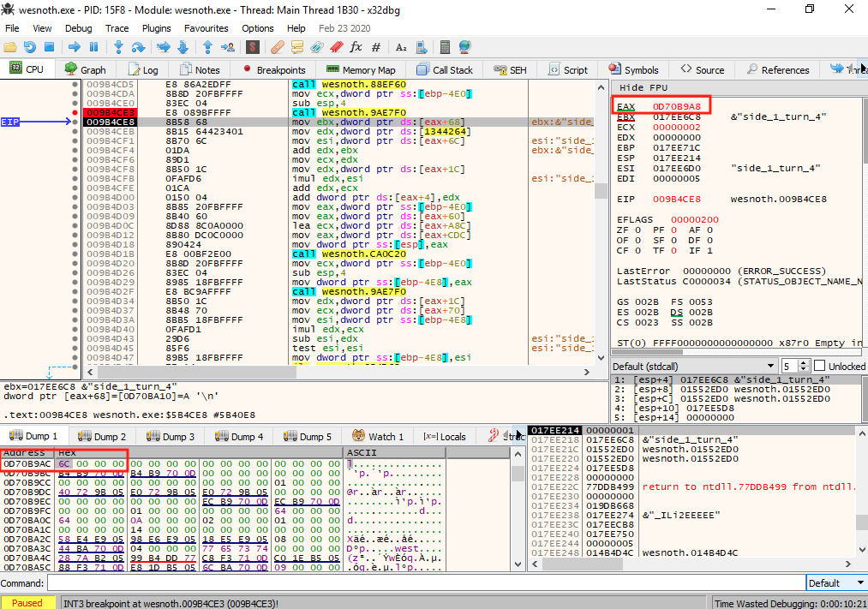
Task: Open the Bookmarks red icon
Action: tap(337, 47)
